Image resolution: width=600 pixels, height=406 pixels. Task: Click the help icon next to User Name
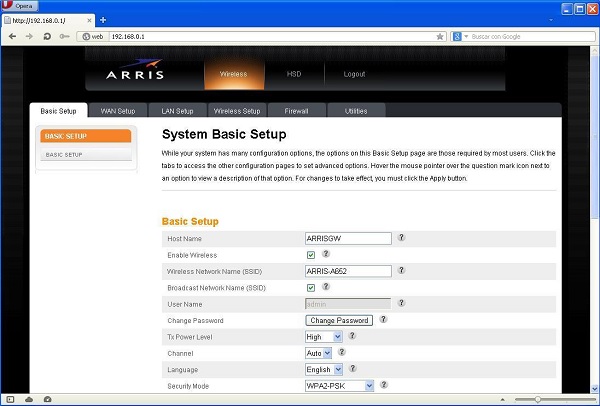click(401, 303)
